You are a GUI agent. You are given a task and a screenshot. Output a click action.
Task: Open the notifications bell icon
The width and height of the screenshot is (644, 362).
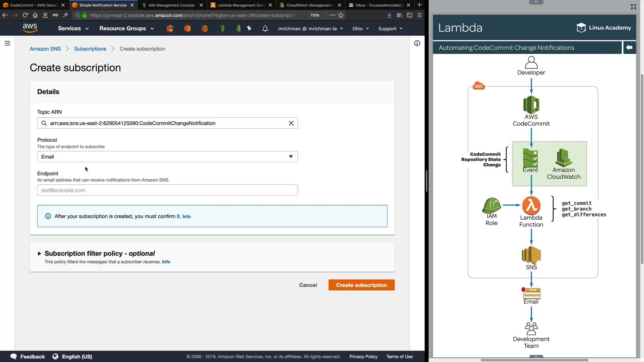pos(265,28)
